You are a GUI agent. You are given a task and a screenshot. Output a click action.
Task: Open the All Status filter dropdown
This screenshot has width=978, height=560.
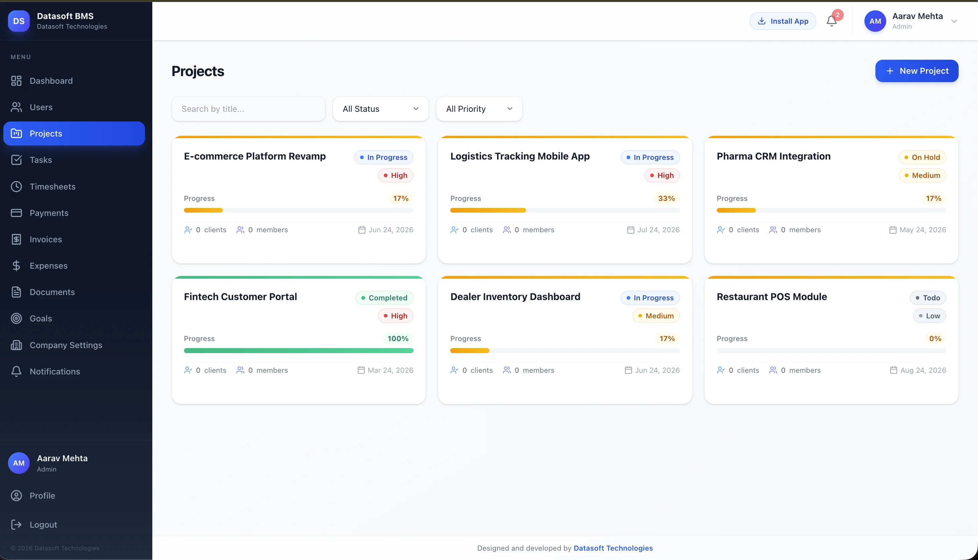point(380,109)
